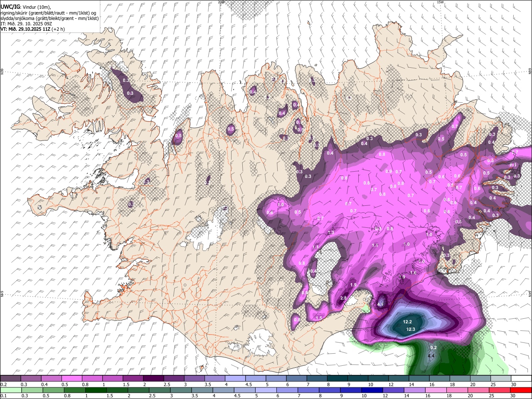Click the 1.3 precipitation value on the map
This screenshot has width=532, height=399.
point(331,232)
